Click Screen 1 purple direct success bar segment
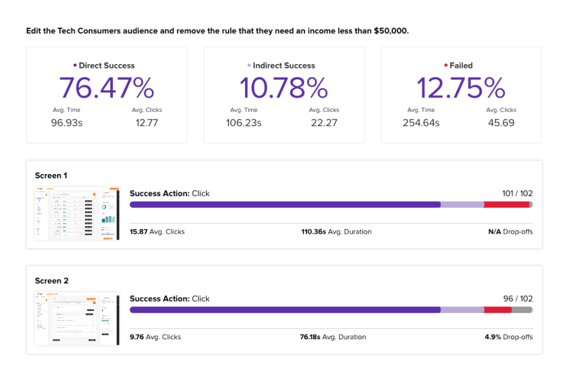This screenshot has width=569, height=392. [x=285, y=205]
